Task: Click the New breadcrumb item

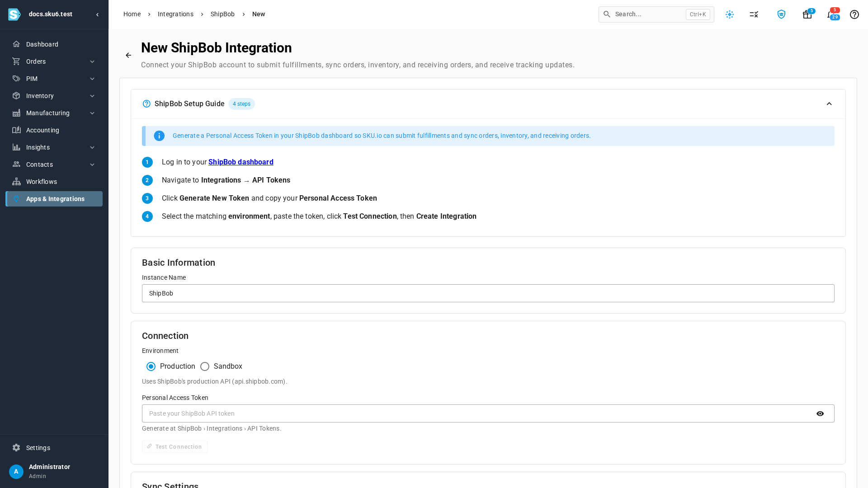Action: 259,14
